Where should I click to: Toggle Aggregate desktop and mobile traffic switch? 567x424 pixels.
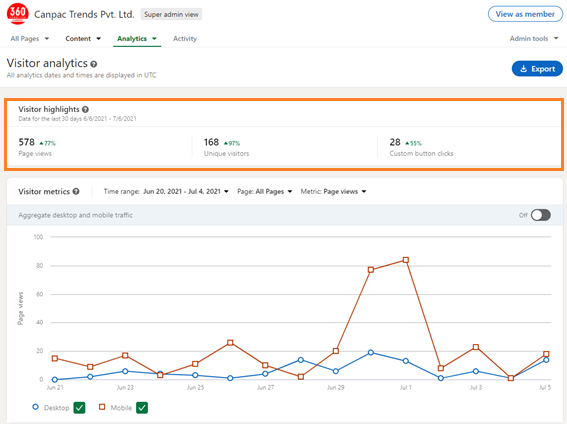[541, 215]
